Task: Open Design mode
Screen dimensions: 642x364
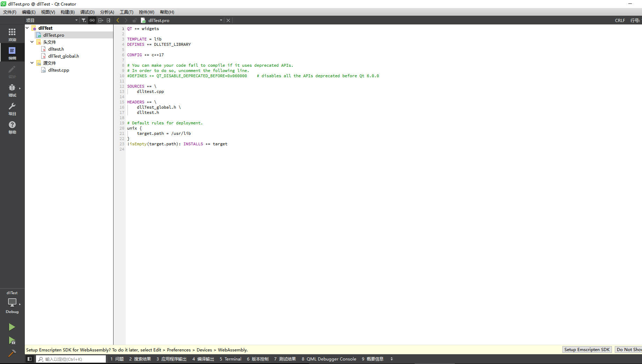Action: point(12,71)
